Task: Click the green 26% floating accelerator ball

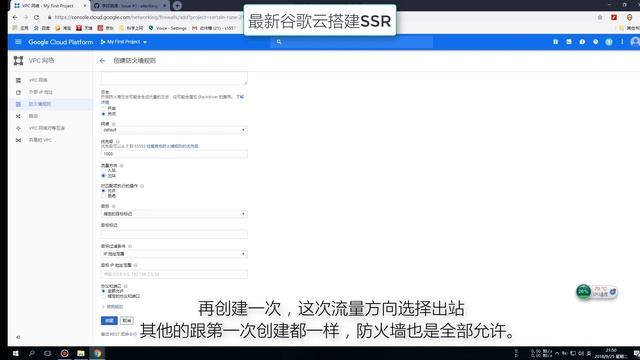Action: point(584,291)
